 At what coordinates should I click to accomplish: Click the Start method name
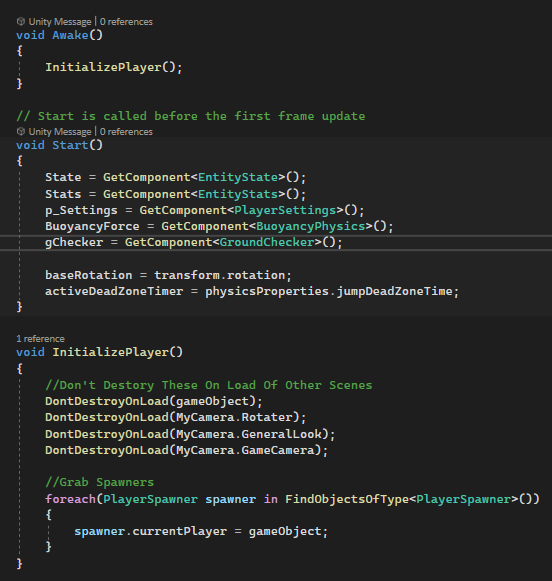pyautogui.click(x=70, y=145)
